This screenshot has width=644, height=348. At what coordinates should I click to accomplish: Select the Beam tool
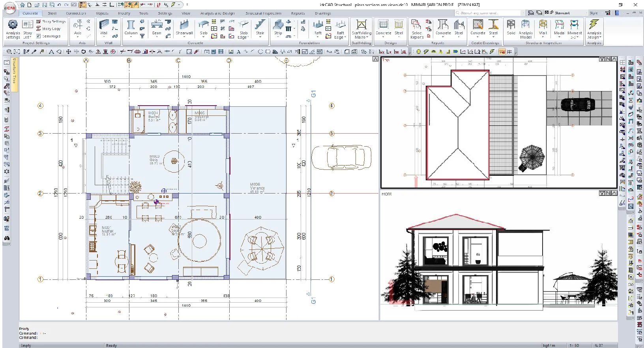[x=157, y=28]
